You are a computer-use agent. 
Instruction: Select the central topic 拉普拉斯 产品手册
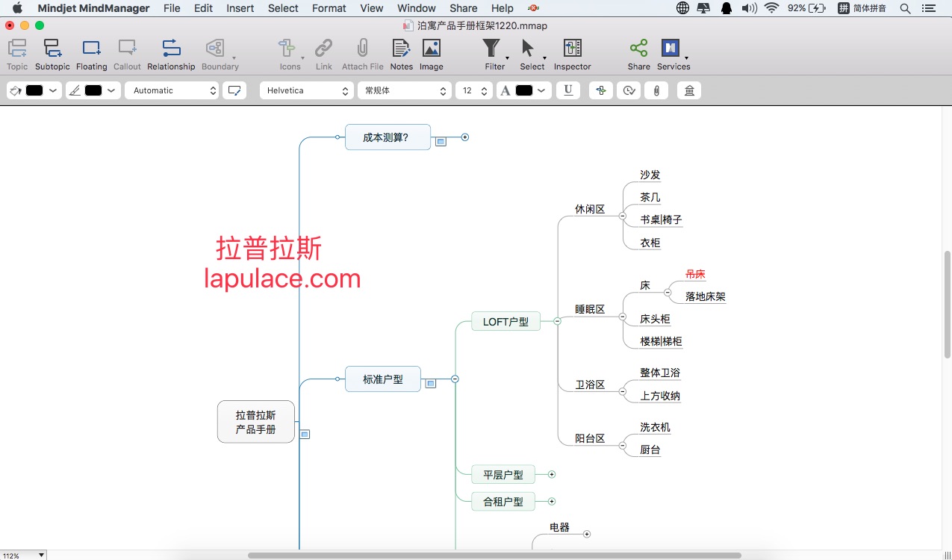click(x=256, y=422)
